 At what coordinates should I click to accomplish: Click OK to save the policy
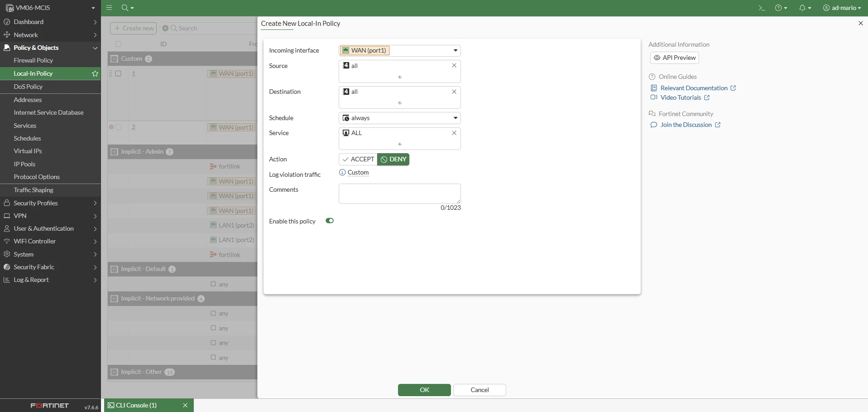click(x=424, y=390)
